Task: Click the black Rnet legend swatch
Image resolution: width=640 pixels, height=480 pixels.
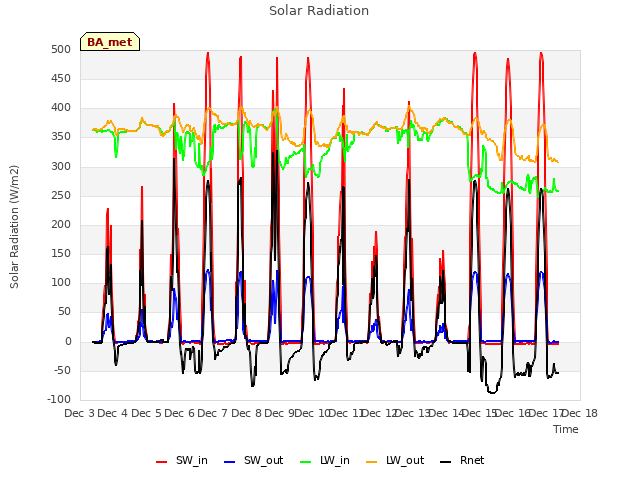Action: (x=446, y=462)
